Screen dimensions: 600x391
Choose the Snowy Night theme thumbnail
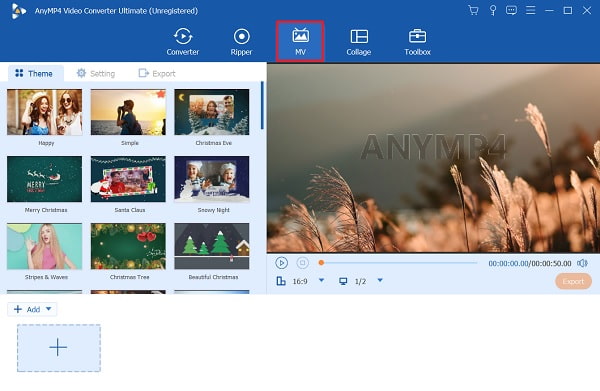tap(212, 179)
